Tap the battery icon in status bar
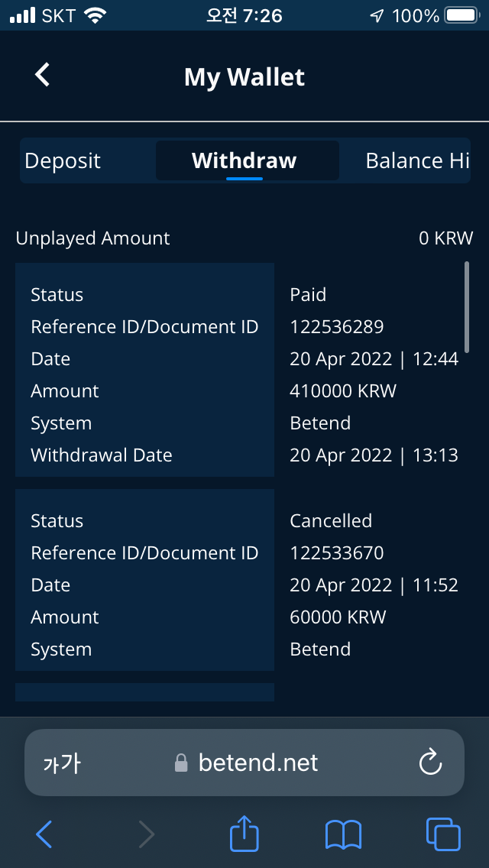489x868 pixels. [x=461, y=15]
